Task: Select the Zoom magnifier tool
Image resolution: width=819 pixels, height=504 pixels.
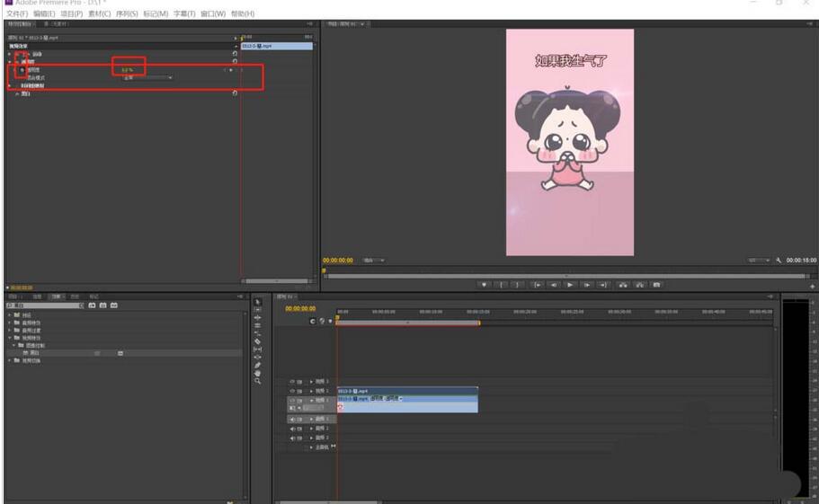Action: 258,381
